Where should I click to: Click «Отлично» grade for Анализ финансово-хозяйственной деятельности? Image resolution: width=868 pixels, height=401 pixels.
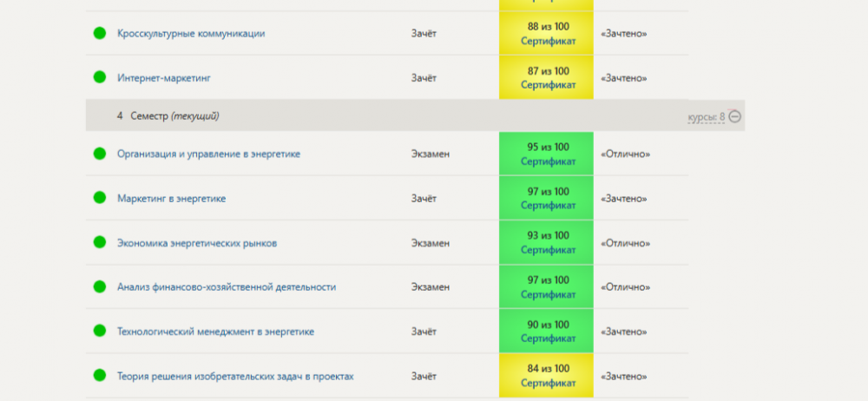626,287
